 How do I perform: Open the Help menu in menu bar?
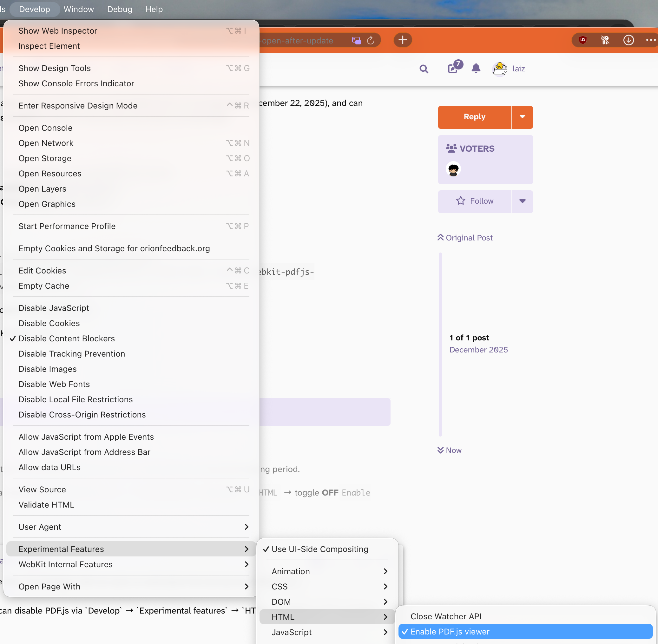pos(154,9)
